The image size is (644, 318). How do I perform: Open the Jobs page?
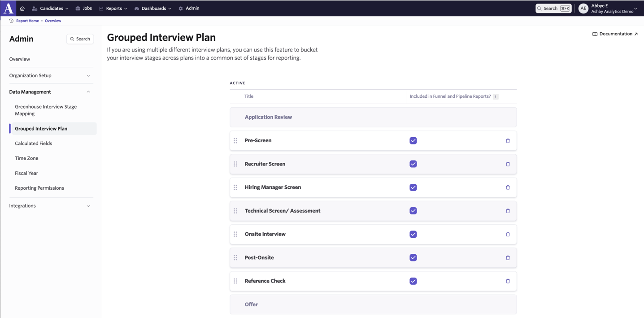pos(83,9)
